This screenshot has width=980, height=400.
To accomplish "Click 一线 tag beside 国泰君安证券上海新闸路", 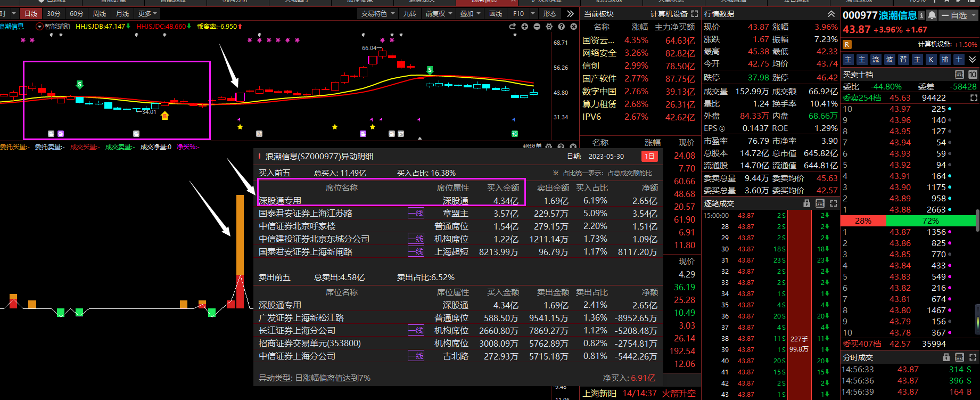I will point(416,252).
